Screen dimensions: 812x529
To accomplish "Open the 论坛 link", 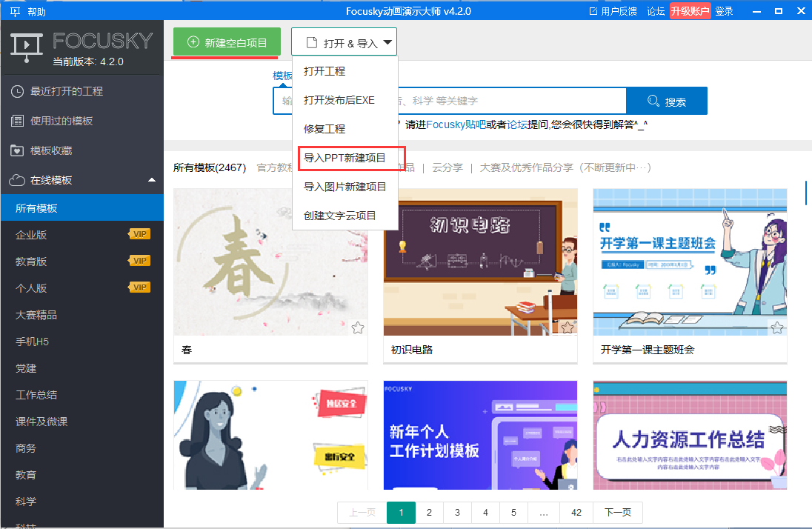I will pos(656,11).
